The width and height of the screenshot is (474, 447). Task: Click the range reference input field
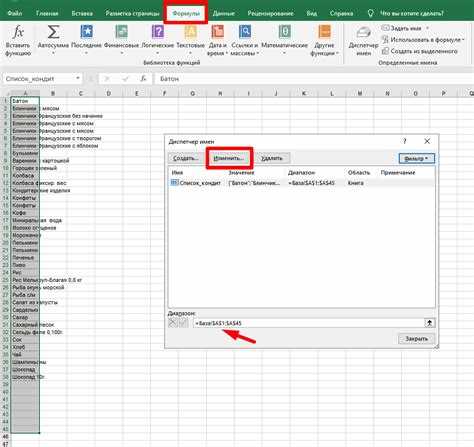click(308, 323)
